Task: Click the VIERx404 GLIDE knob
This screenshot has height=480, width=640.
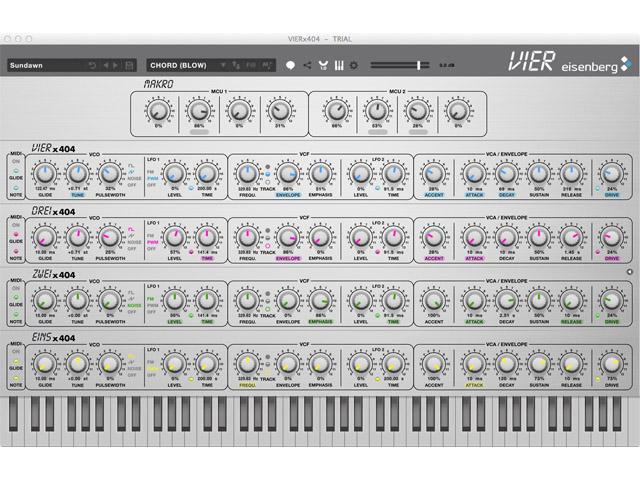Action: click(45, 174)
